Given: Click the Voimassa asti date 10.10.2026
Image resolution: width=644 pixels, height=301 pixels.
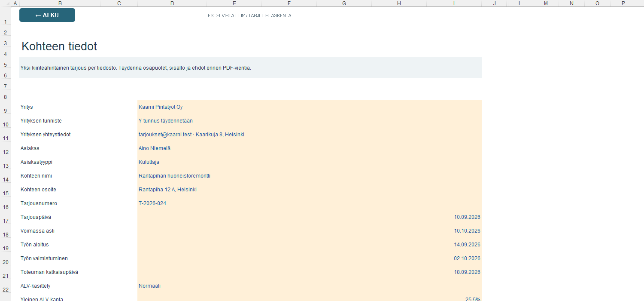Looking at the screenshot, I should 467,231.
